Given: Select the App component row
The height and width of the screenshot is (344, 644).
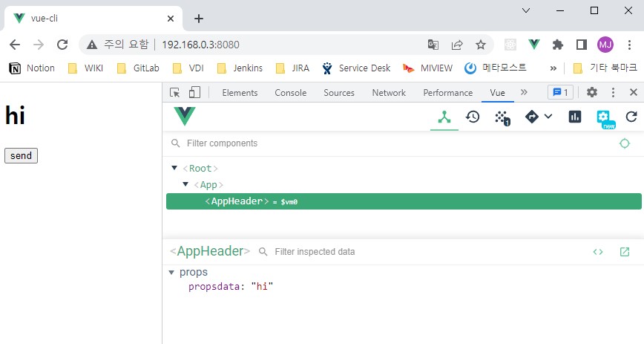Looking at the screenshot, I should tap(404, 185).
